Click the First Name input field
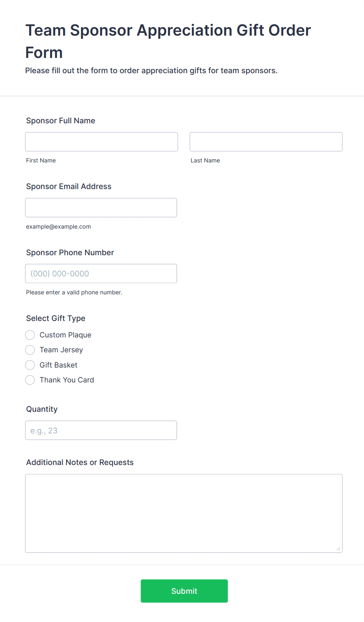Viewport: 364px width, 622px height. pyautogui.click(x=101, y=142)
